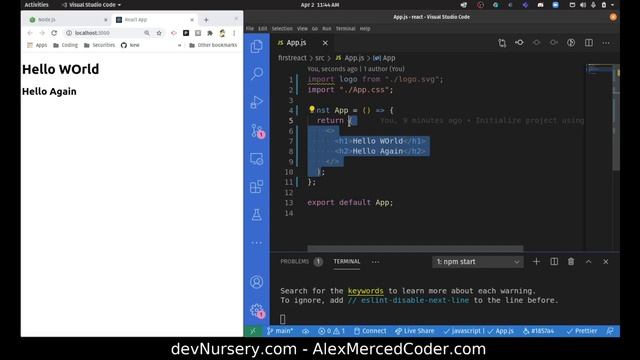640x360 pixels.
Task: Open the Chrome three-dot menu
Action: 234,33
